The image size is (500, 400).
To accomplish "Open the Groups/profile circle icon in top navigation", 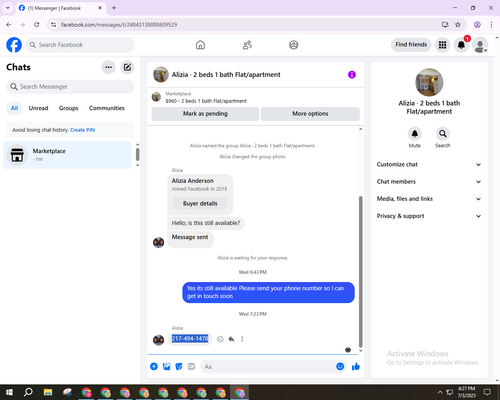I will [x=294, y=45].
